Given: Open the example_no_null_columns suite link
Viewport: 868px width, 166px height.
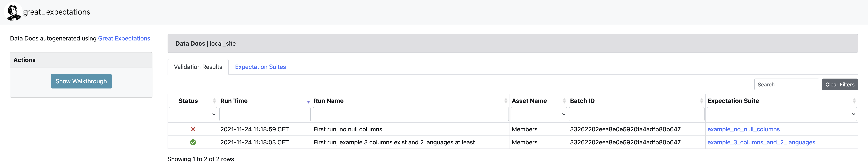Looking at the screenshot, I should [x=743, y=129].
